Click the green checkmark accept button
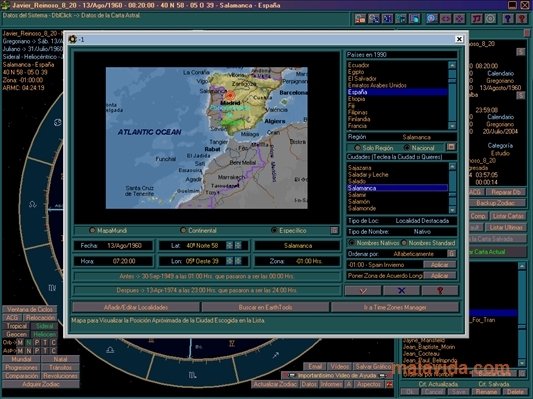Viewport: 533px width, 399px height. pos(363,291)
